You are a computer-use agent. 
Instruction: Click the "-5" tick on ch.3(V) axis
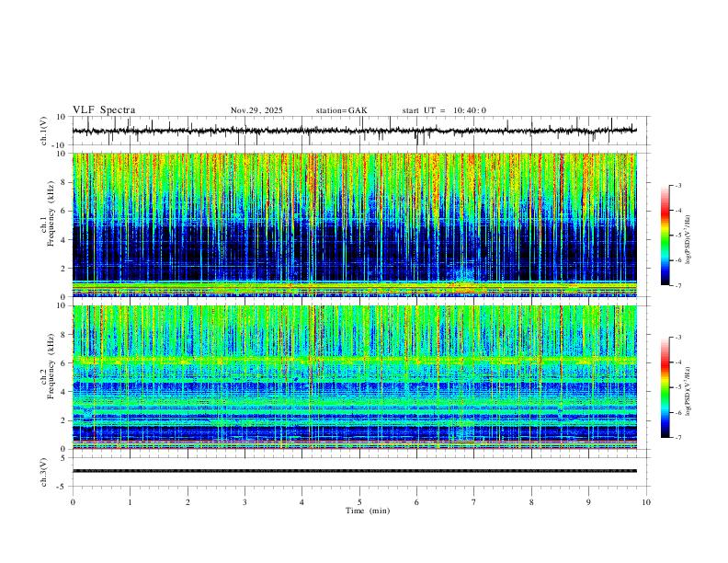(62, 487)
